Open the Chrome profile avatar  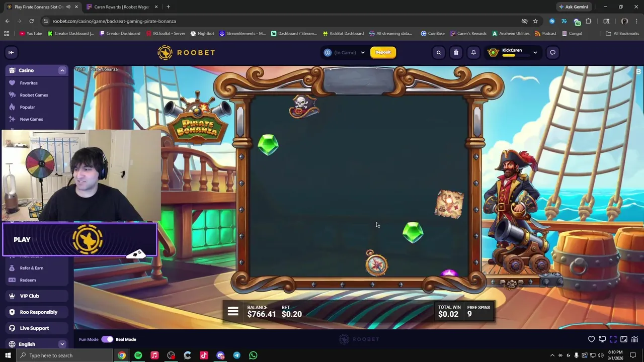click(x=624, y=21)
